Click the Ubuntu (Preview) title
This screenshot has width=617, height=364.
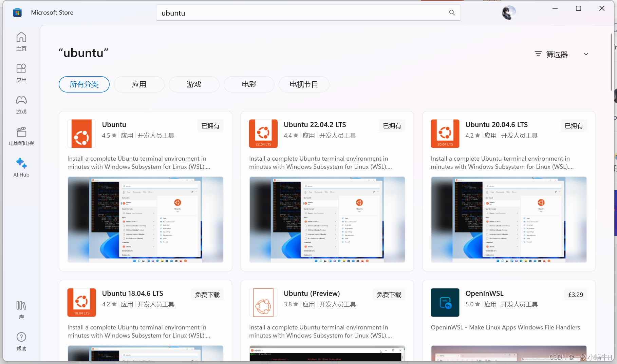tap(312, 294)
